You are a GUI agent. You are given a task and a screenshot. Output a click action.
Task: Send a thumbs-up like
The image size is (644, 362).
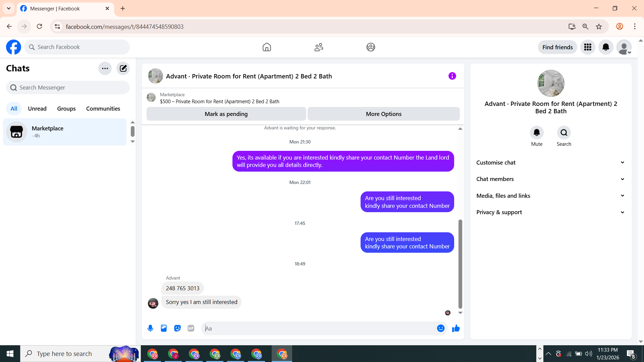pyautogui.click(x=456, y=328)
